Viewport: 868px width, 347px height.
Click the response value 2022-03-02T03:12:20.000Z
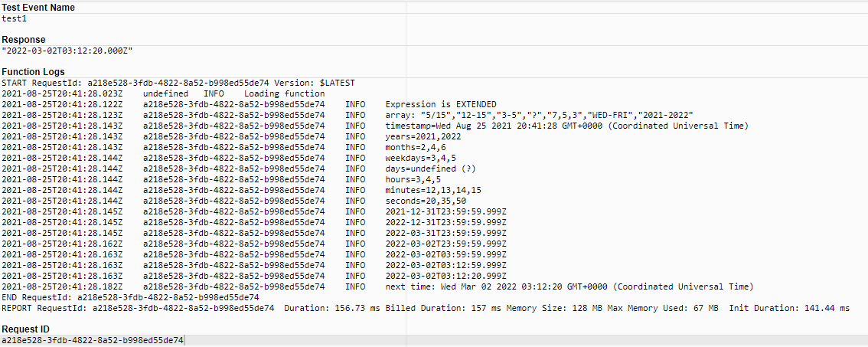pyautogui.click(x=67, y=51)
